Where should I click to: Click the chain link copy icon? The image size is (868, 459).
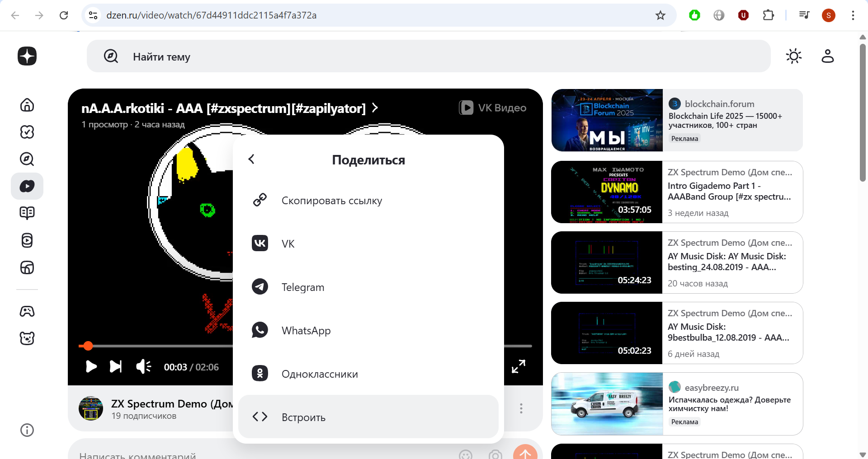pos(260,200)
